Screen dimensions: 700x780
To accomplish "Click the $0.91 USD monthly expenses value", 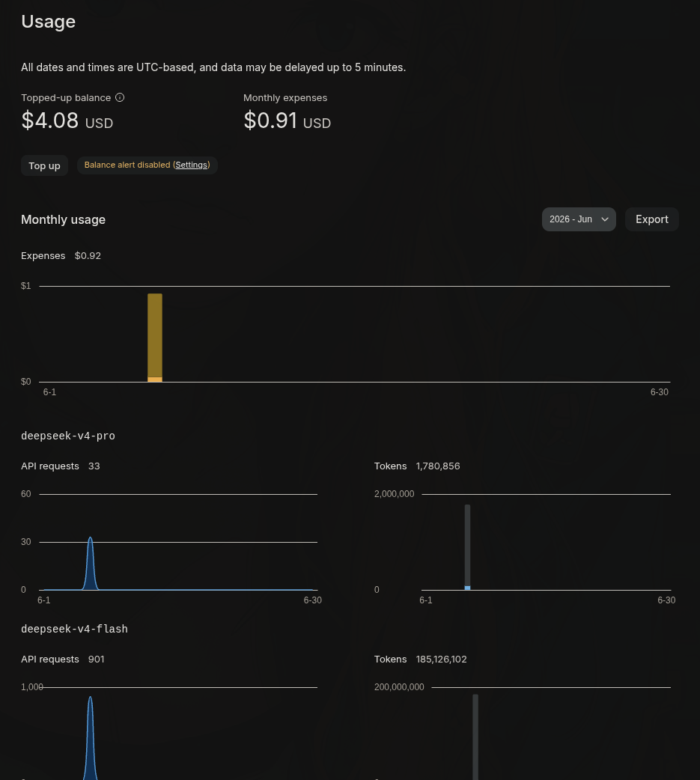I will pyautogui.click(x=287, y=121).
